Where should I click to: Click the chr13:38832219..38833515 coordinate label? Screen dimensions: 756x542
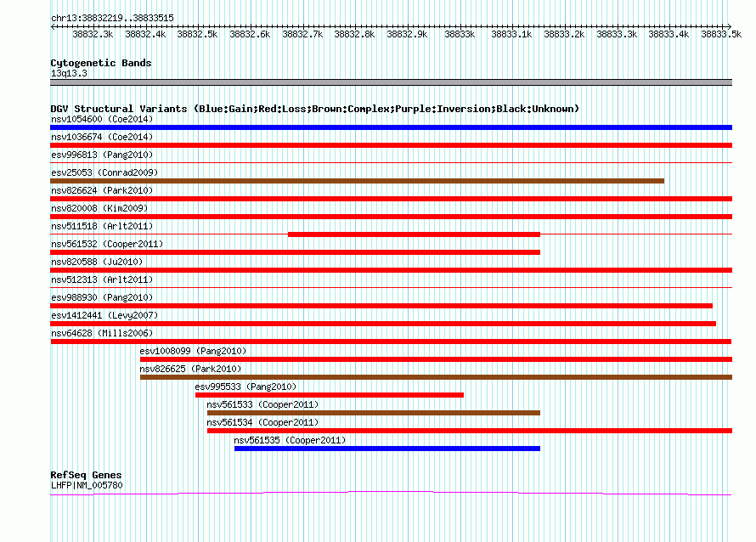coord(112,19)
